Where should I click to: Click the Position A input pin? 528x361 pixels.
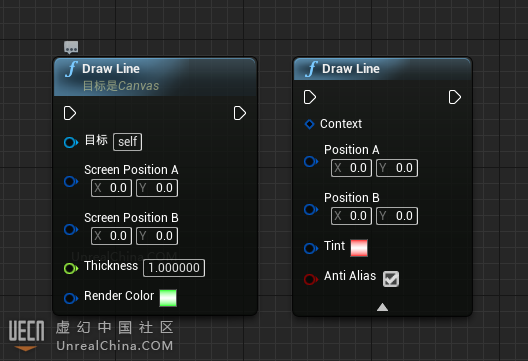coord(311,162)
